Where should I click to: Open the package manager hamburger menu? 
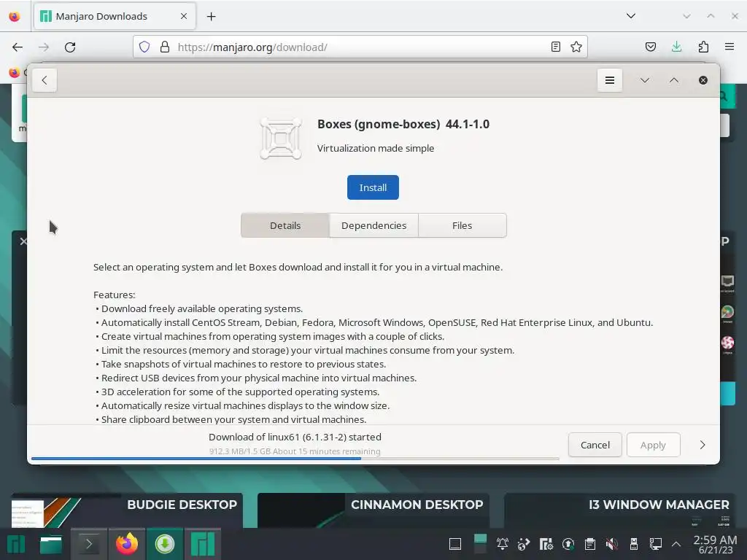point(609,80)
